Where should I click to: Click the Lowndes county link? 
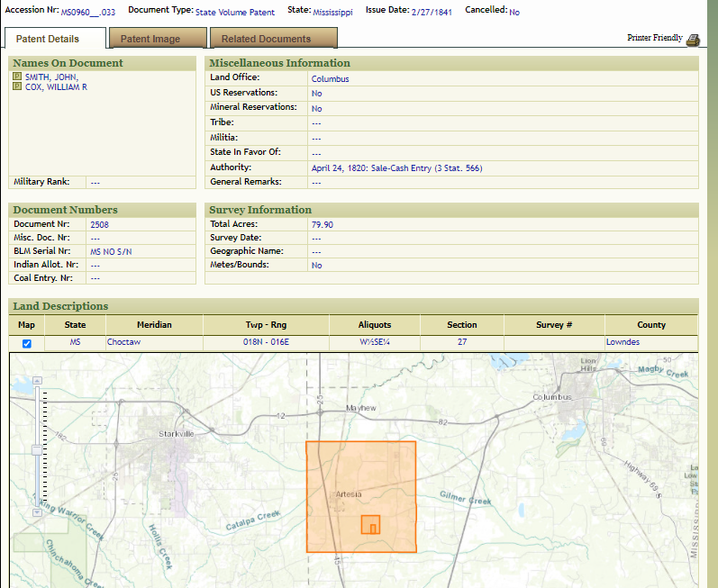coord(623,342)
